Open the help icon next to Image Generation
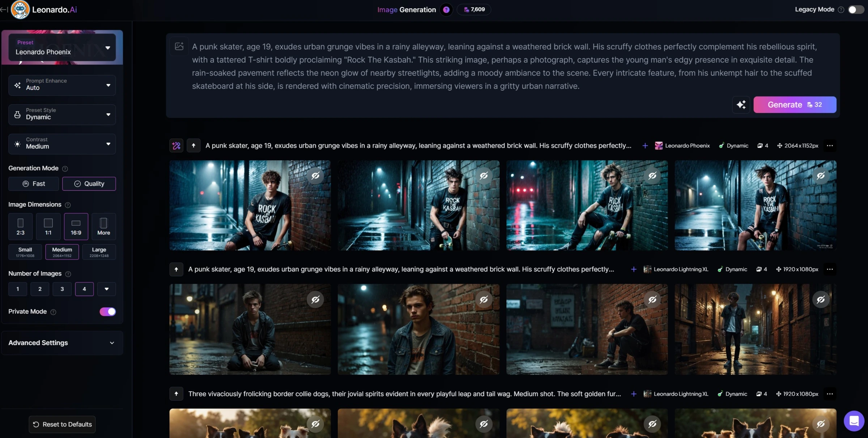 [x=446, y=10]
